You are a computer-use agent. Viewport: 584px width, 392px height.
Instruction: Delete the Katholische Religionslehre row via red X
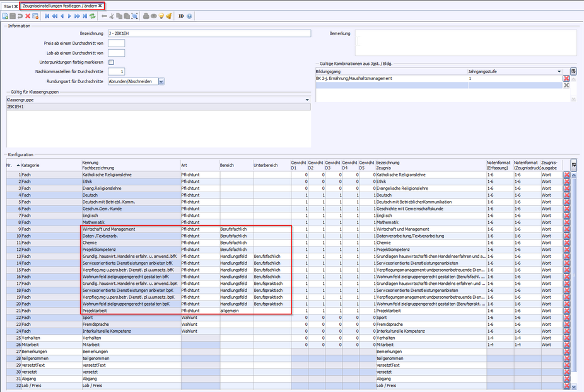(566, 175)
